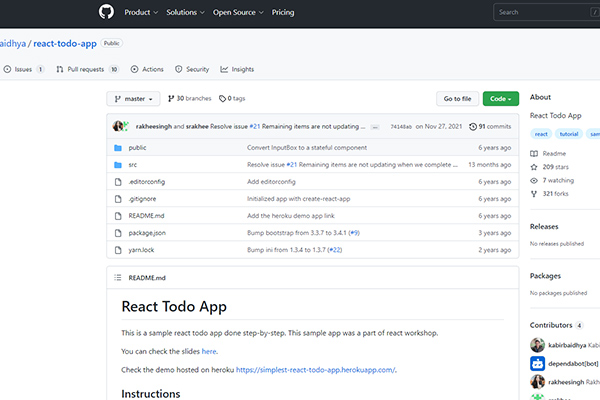600x400 pixels.
Task: Click the src folder icon
Action: pyautogui.click(x=118, y=165)
